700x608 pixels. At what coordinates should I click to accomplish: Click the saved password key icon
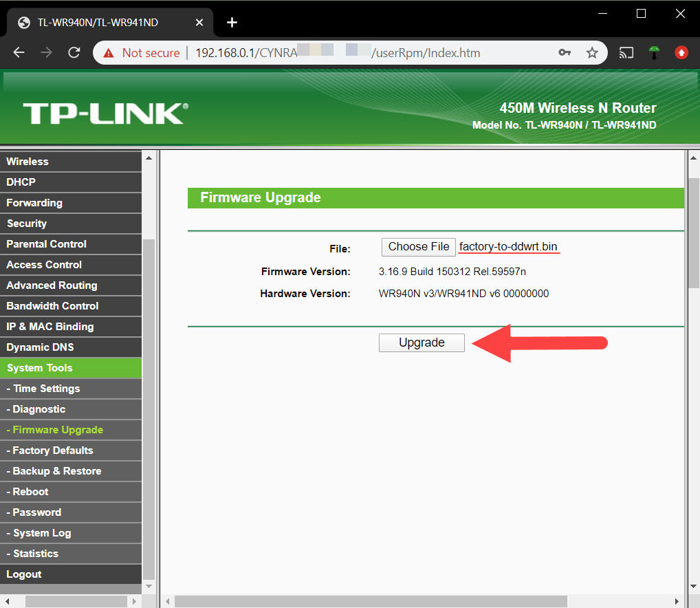[565, 53]
